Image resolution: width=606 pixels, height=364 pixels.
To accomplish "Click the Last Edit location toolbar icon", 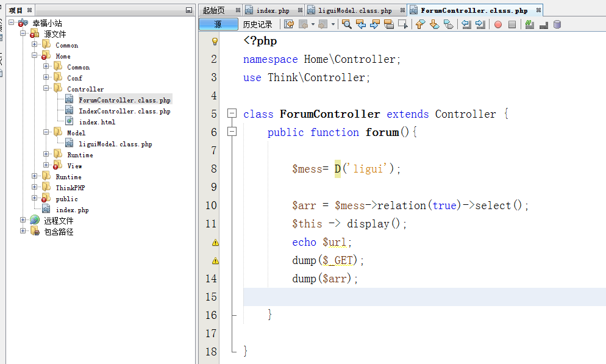I will [289, 24].
